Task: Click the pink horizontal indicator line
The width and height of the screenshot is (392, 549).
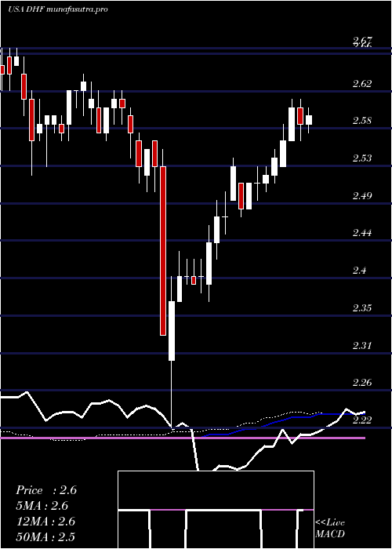Action: click(x=183, y=438)
